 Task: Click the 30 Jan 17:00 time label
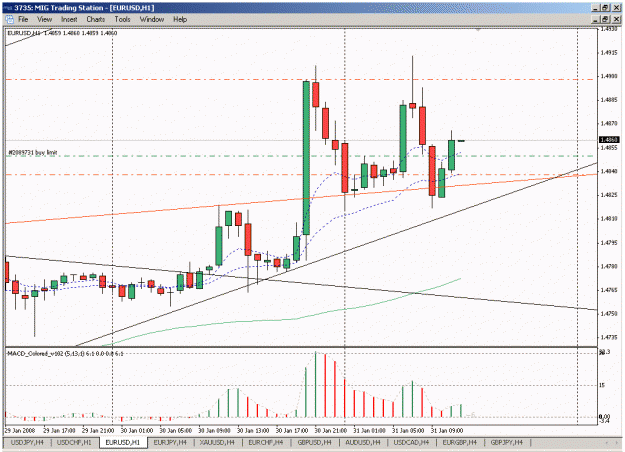tap(292, 431)
